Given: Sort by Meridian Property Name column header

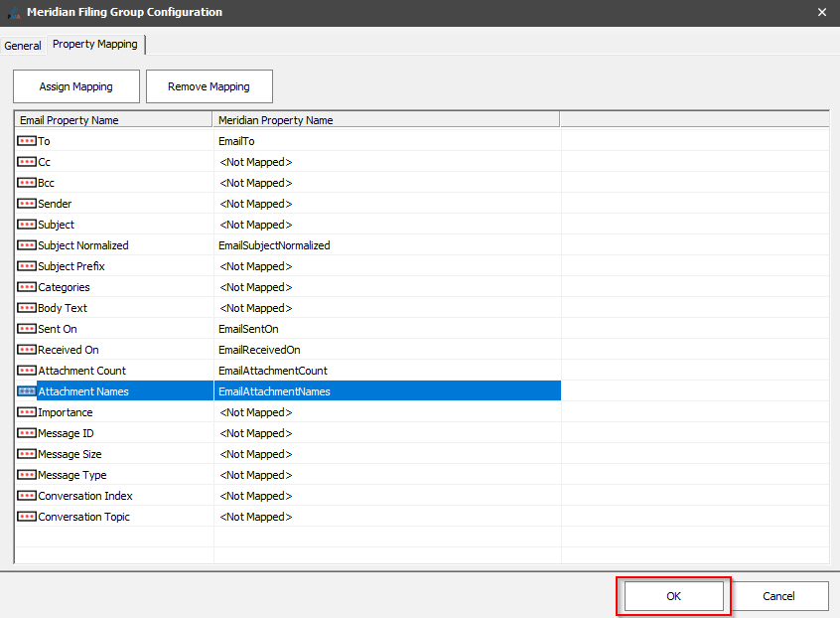Looking at the screenshot, I should coord(386,120).
